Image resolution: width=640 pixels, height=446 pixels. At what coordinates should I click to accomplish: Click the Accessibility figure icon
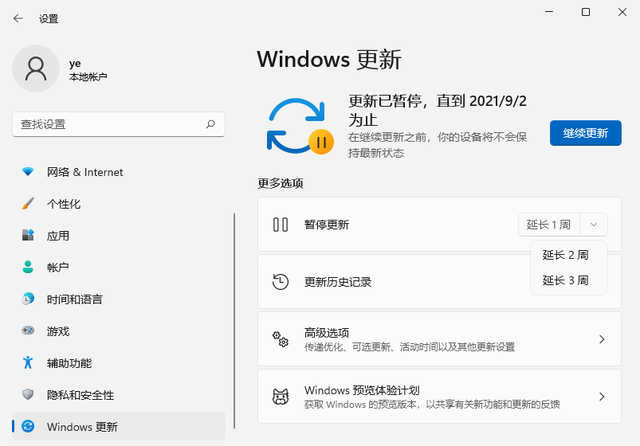click(x=28, y=362)
